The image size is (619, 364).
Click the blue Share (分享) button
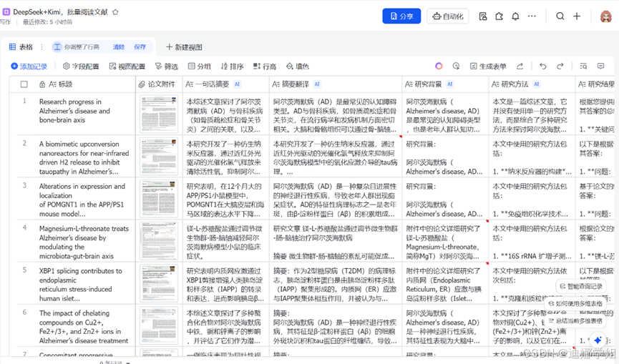tap(401, 16)
